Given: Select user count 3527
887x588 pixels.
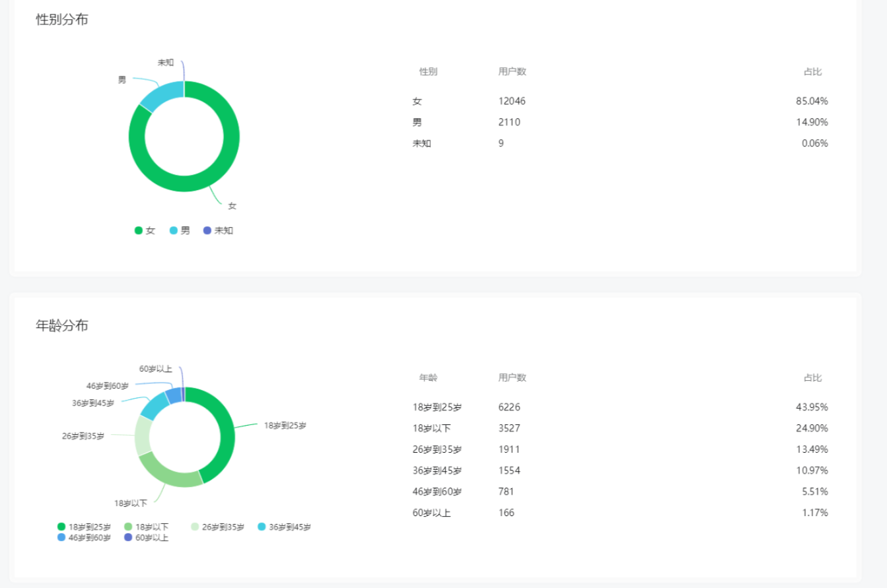Looking at the screenshot, I should (509, 428).
